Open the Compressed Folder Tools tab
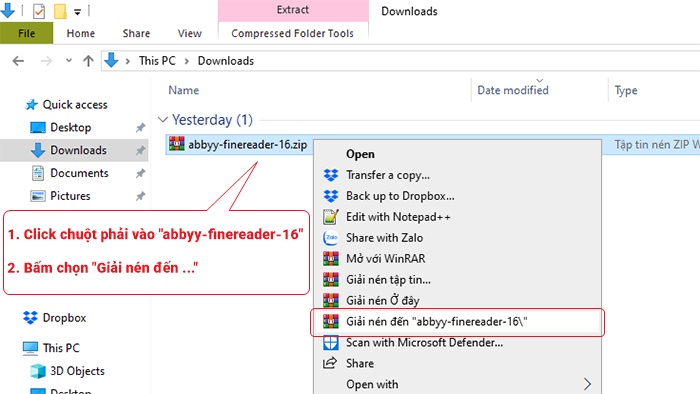Screen dimensions: 700x394 pos(292,33)
